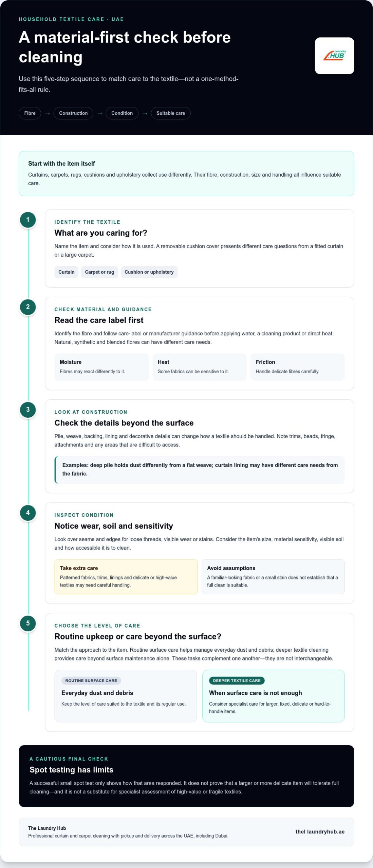Image resolution: width=373 pixels, height=868 pixels.
Task: Select the step 1 number circle
Action: 28,220
